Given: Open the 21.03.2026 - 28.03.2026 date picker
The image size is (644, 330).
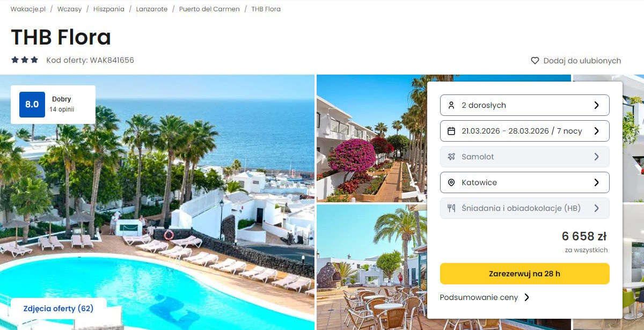Looking at the screenshot, I should (525, 131).
